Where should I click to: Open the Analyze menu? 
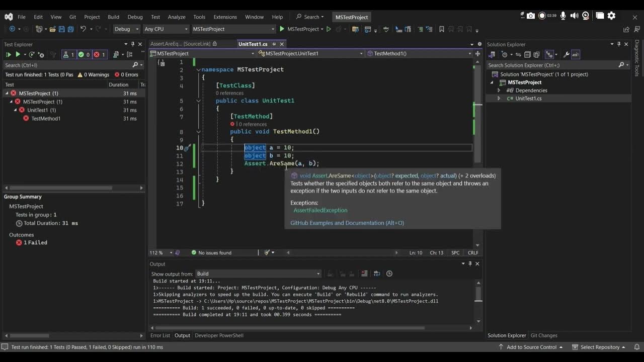coord(176,17)
